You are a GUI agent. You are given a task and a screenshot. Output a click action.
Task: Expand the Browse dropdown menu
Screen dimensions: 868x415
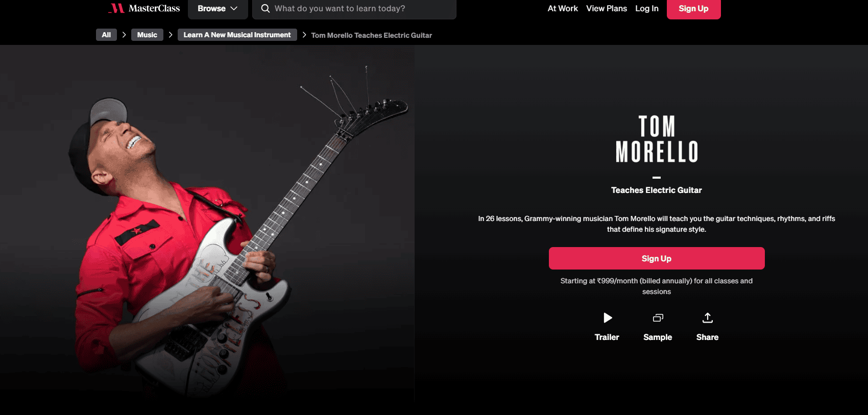click(x=218, y=9)
